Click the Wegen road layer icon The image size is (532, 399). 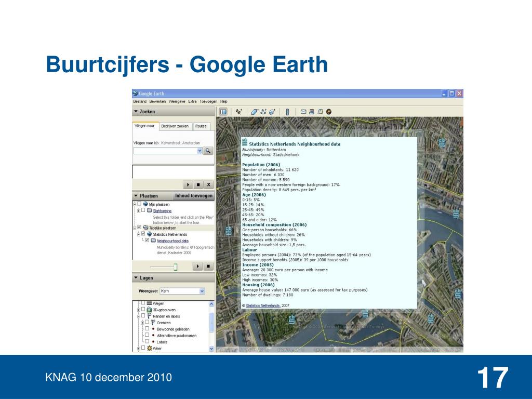pos(149,303)
